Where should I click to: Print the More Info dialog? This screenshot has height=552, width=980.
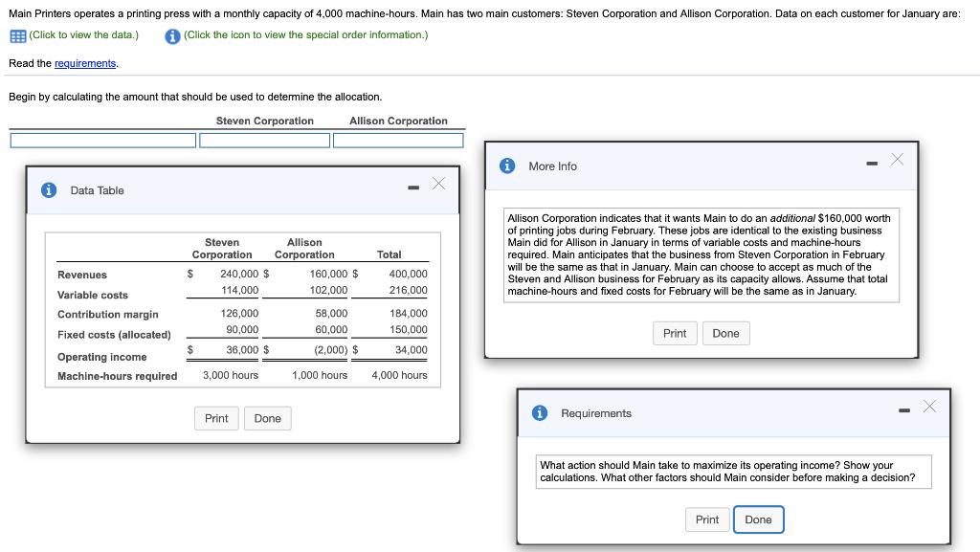tap(675, 334)
